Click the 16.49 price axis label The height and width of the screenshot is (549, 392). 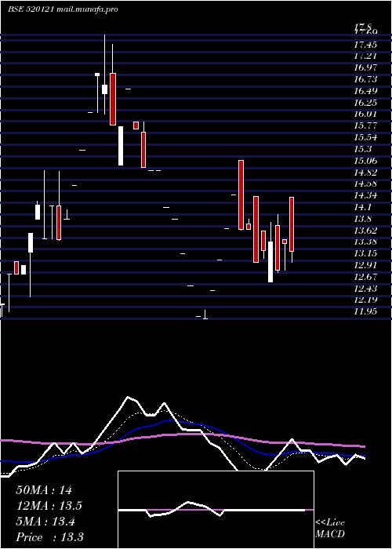coord(365,91)
